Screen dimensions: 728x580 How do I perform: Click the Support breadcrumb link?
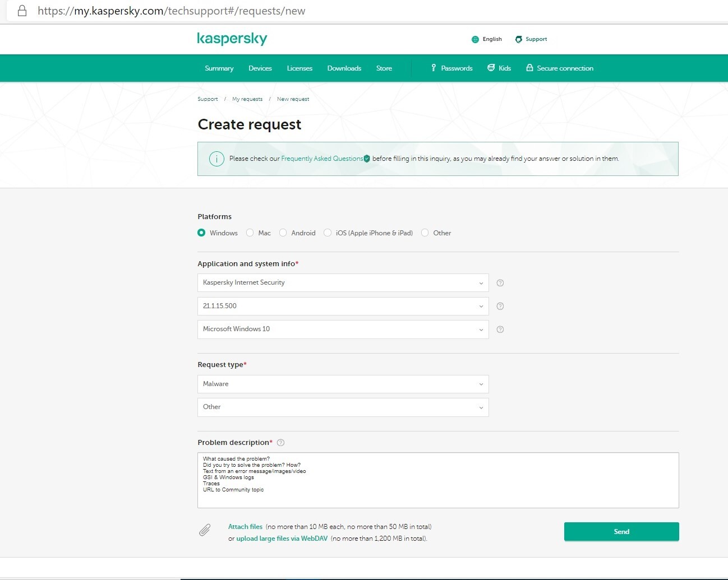pos(208,99)
